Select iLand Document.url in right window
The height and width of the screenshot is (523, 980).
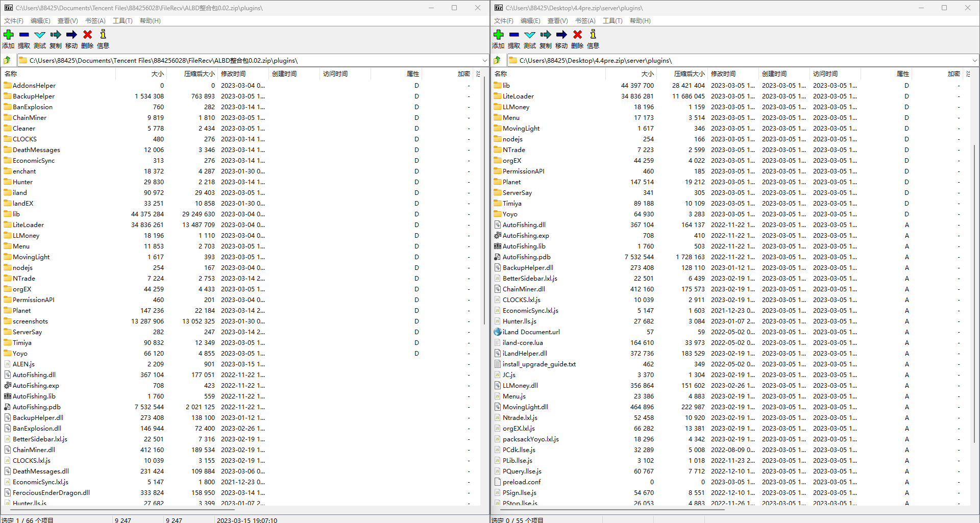(x=531, y=332)
